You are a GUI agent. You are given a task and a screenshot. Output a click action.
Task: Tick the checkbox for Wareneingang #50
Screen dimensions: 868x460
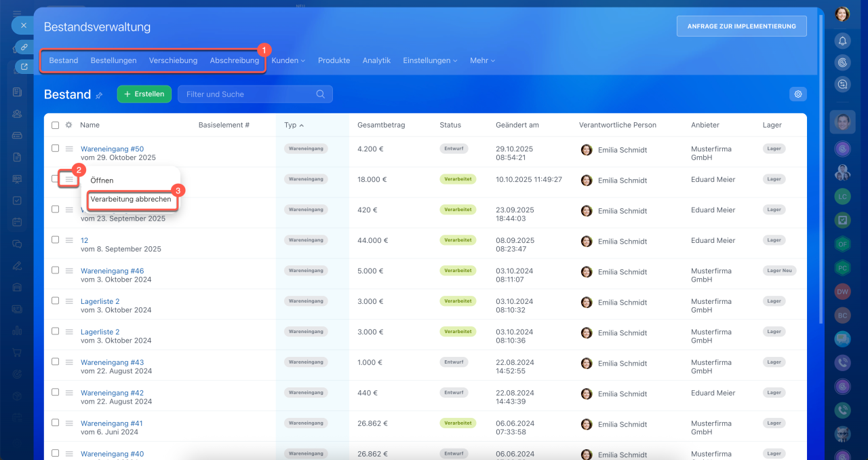tap(56, 148)
